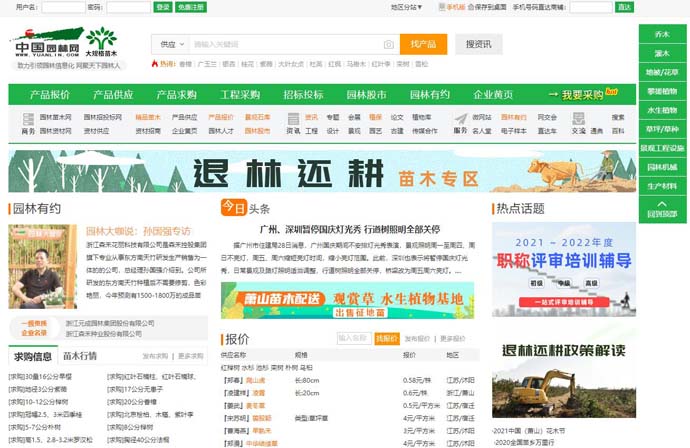Click the orange 找报价 button

coord(387,338)
